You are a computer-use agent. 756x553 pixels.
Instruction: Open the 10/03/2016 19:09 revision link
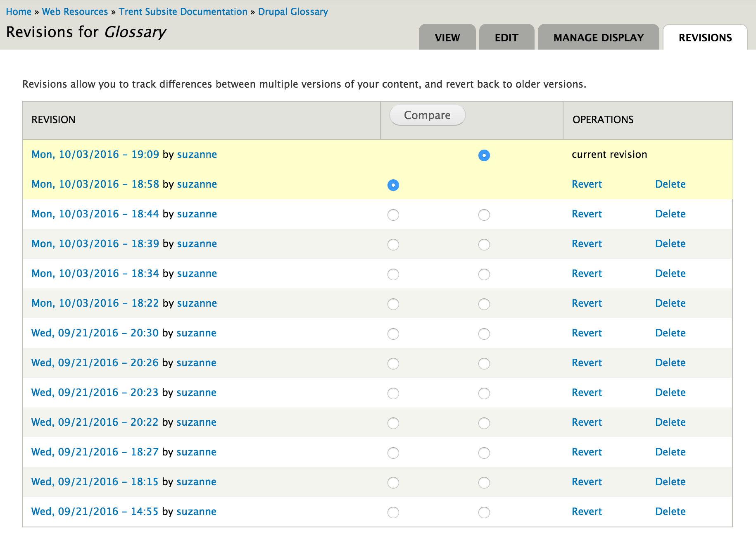[x=95, y=155]
